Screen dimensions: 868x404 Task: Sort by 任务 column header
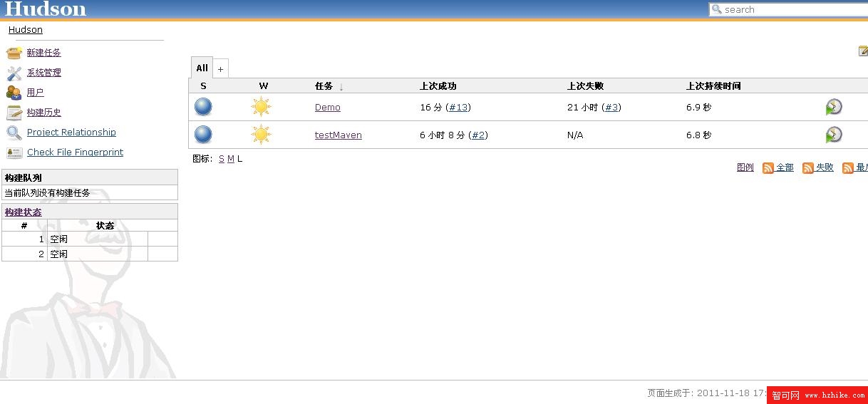(324, 86)
